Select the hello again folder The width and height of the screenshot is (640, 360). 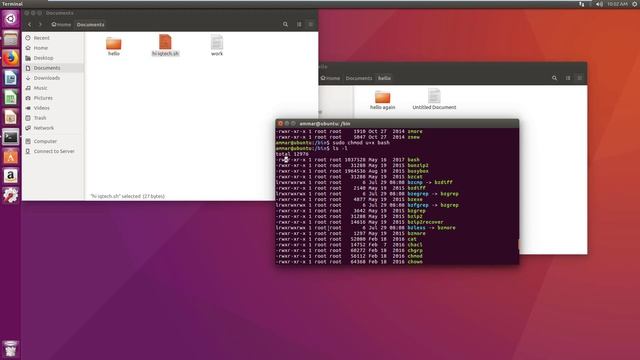click(382, 100)
